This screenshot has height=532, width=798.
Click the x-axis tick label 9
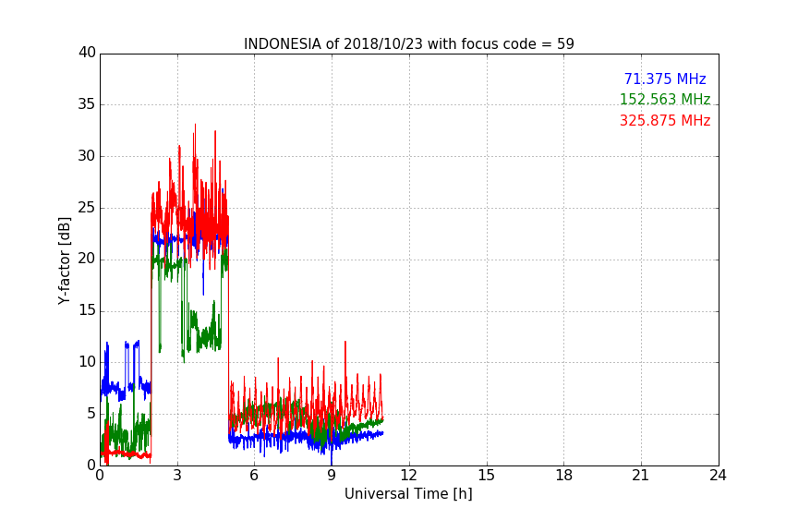tap(332, 476)
